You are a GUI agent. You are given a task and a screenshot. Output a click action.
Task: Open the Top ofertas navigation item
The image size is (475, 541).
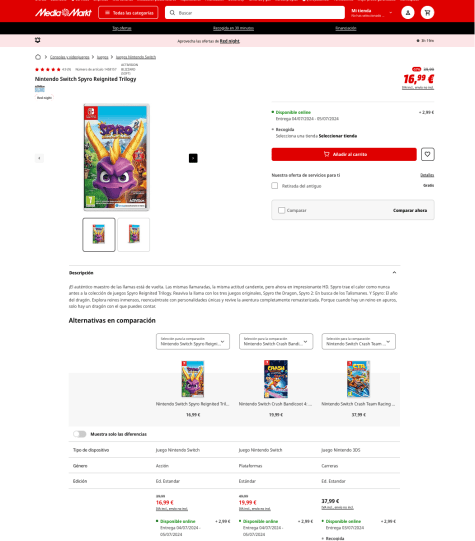pos(122,28)
